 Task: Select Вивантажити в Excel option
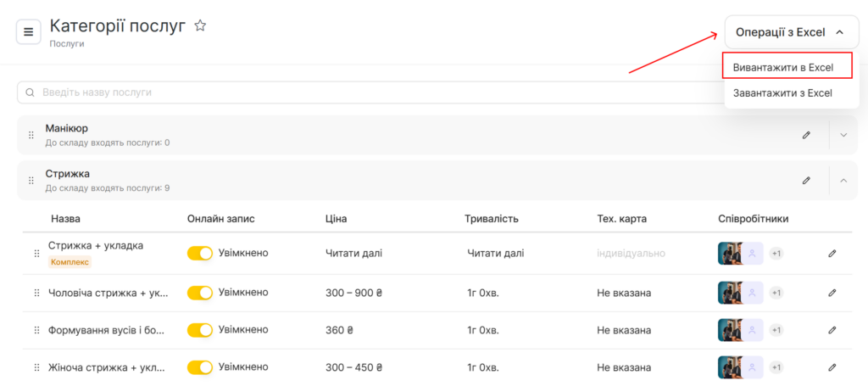[783, 67]
